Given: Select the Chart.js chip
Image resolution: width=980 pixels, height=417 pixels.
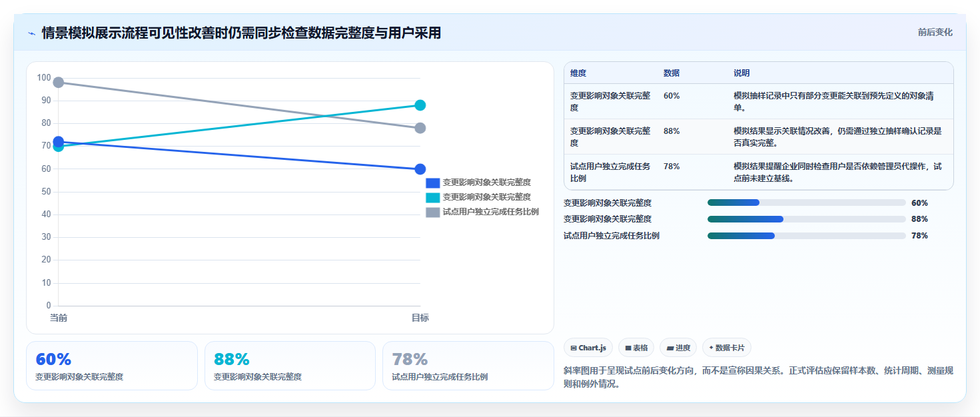Looking at the screenshot, I should click(588, 348).
